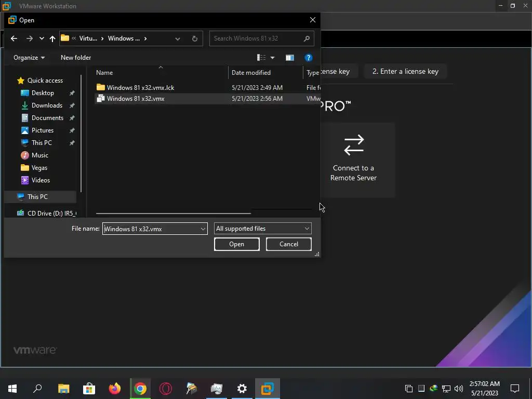The width and height of the screenshot is (532, 399).
Task: Open taskbar search magnifier
Action: pyautogui.click(x=37, y=389)
